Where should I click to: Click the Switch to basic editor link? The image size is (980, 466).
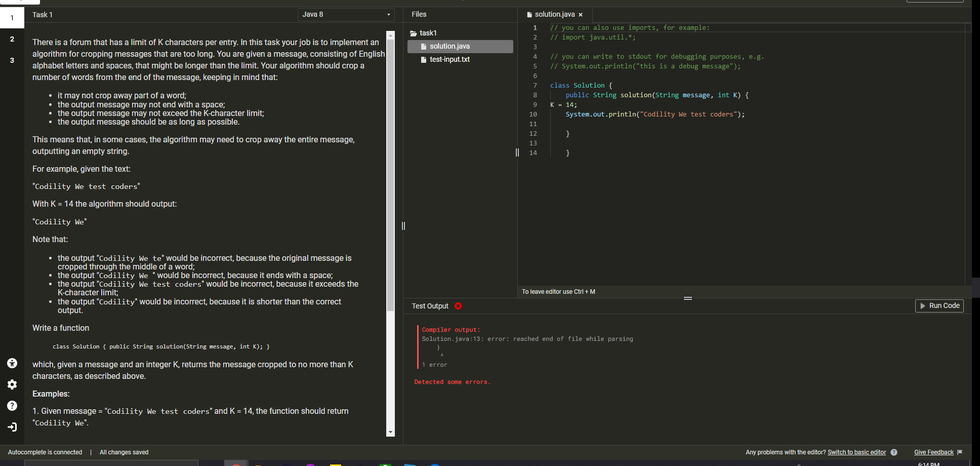tap(856, 452)
